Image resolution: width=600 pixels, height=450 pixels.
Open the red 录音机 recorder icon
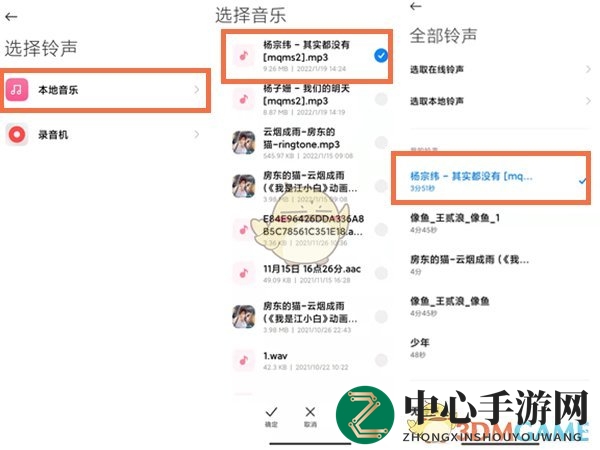point(17,135)
